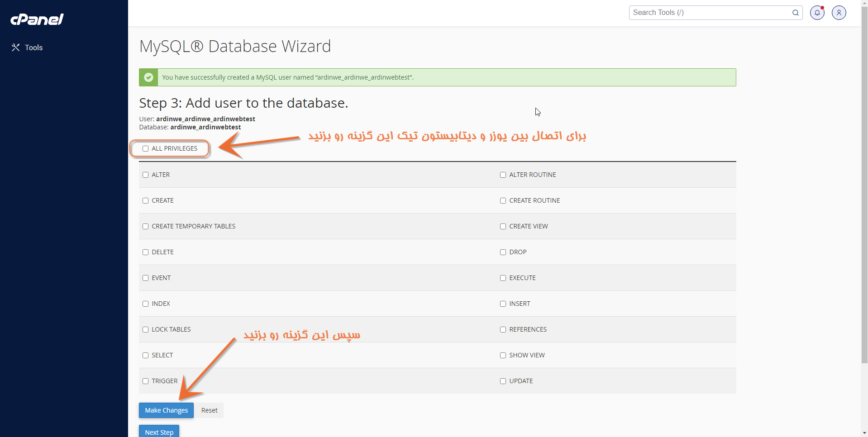Check the CREATE ROUTINE checkbox
This screenshot has width=868, height=437.
pyautogui.click(x=503, y=200)
